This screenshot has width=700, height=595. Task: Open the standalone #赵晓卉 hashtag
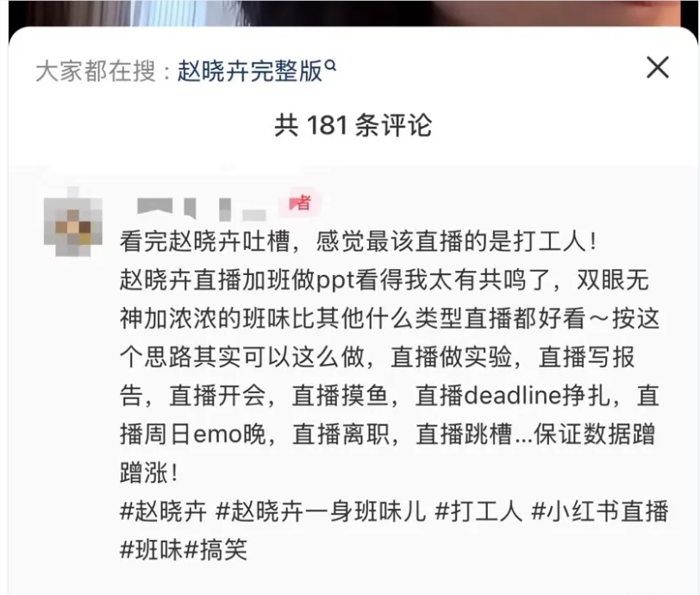(164, 511)
